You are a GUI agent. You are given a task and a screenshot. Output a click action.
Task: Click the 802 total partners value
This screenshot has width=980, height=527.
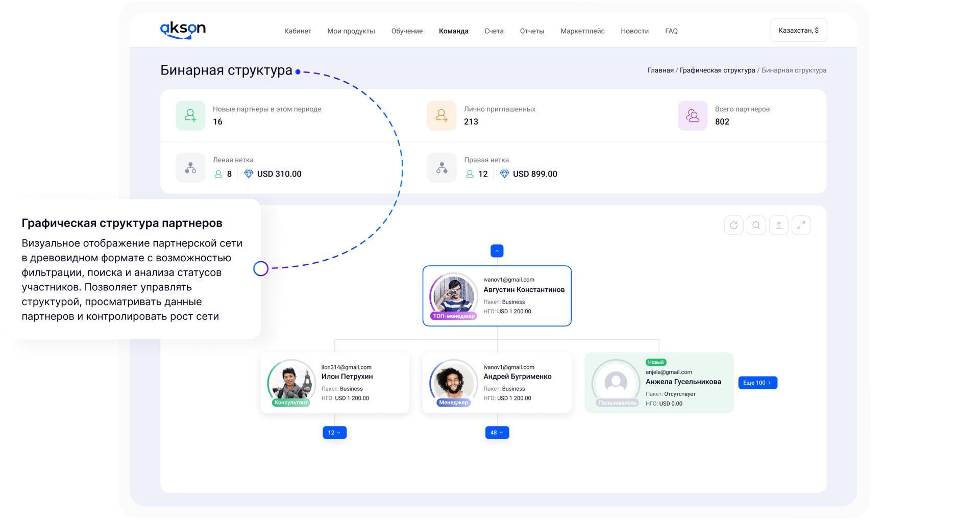(722, 122)
